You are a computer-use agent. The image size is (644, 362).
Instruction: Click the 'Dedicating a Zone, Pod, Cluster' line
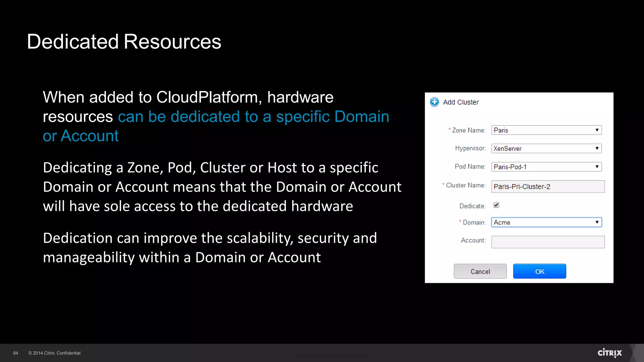click(210, 167)
